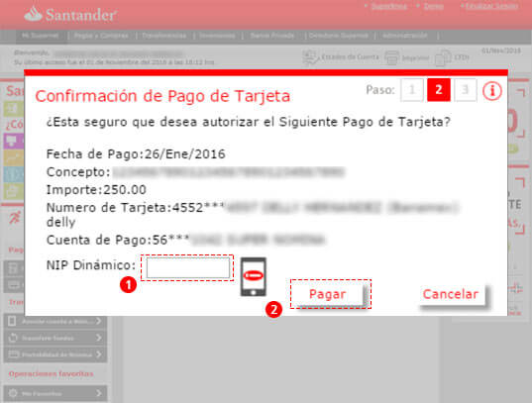Image resolution: width=532 pixels, height=403 pixels.
Task: Go to step 1 in Paso indicator
Action: pyautogui.click(x=411, y=90)
